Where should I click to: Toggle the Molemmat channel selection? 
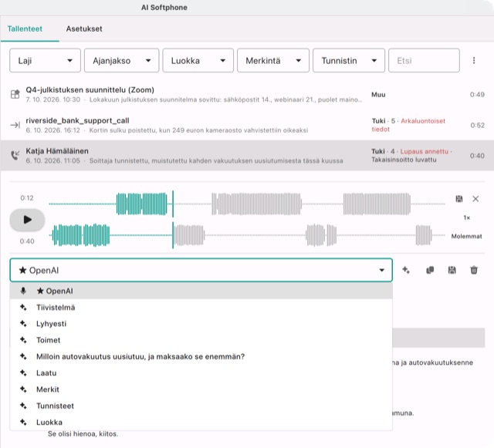[x=466, y=236]
